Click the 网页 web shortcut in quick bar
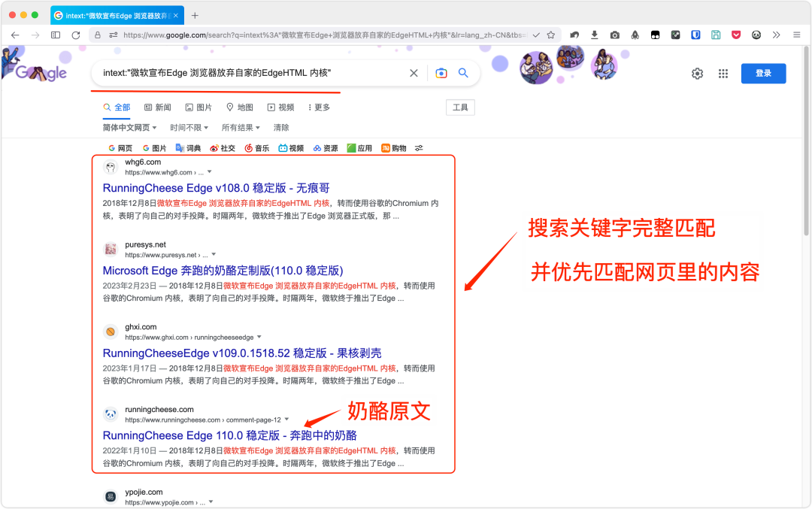812x509 pixels. tap(120, 148)
